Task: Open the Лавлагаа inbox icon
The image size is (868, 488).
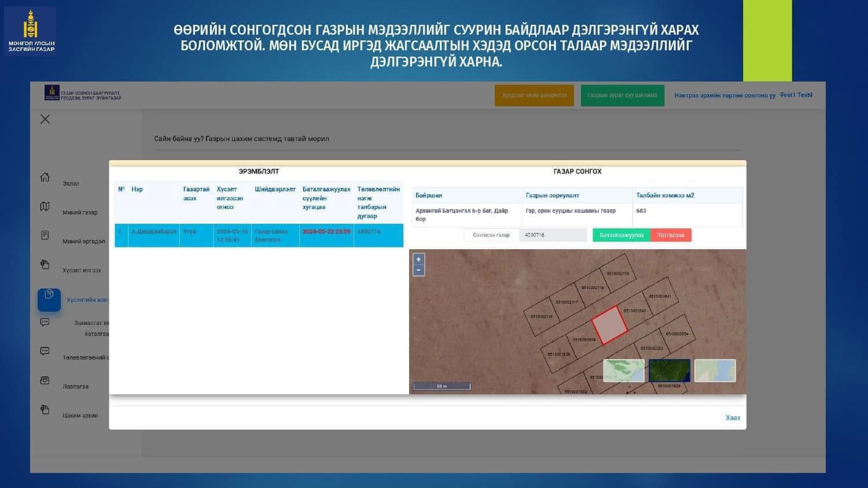Action: coord(45,380)
